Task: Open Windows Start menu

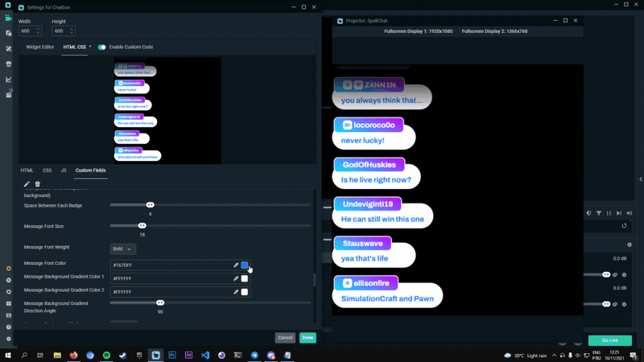Action: (x=8, y=356)
